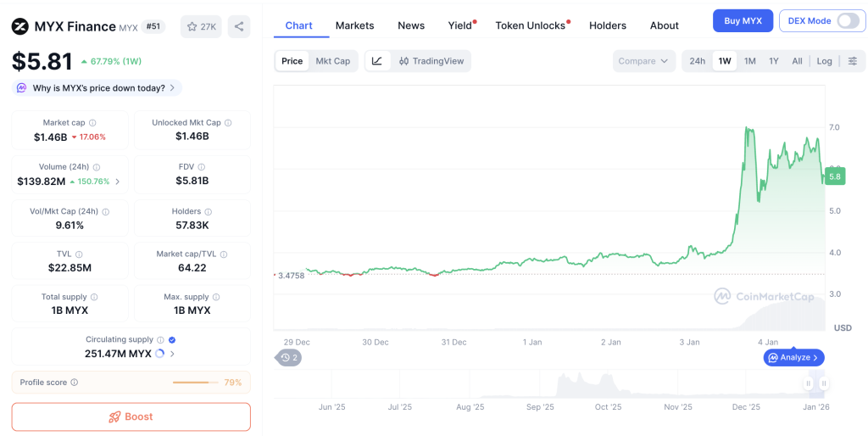Image resolution: width=868 pixels, height=436 pixels.
Task: Click the Profile score 79% progress bar
Action: point(195,383)
